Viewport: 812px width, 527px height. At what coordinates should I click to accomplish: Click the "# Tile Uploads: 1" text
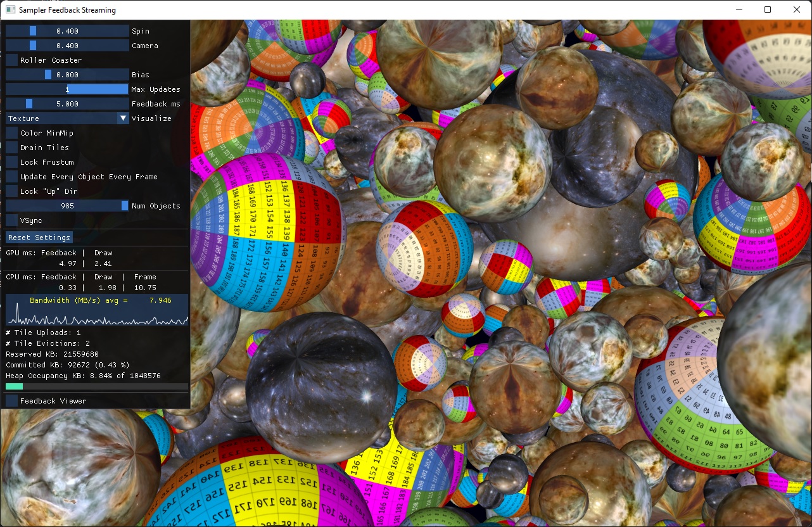point(43,333)
